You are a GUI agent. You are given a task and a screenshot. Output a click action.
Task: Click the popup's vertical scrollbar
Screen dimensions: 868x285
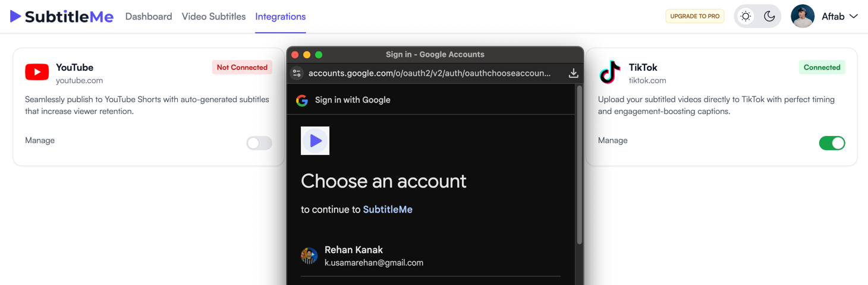[x=580, y=166]
